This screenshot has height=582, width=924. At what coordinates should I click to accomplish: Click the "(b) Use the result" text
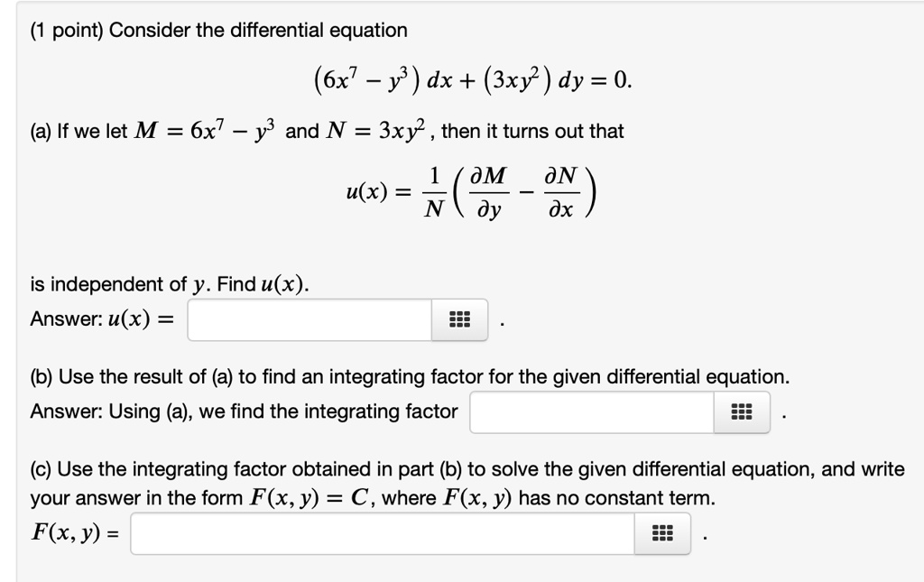pos(113,376)
